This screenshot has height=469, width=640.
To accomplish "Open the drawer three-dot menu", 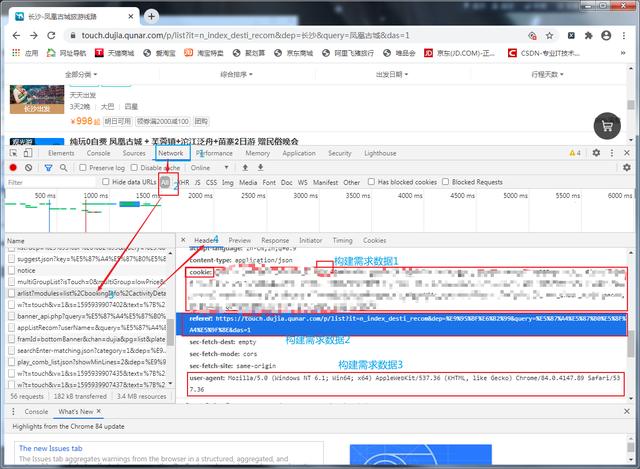I will [13, 411].
